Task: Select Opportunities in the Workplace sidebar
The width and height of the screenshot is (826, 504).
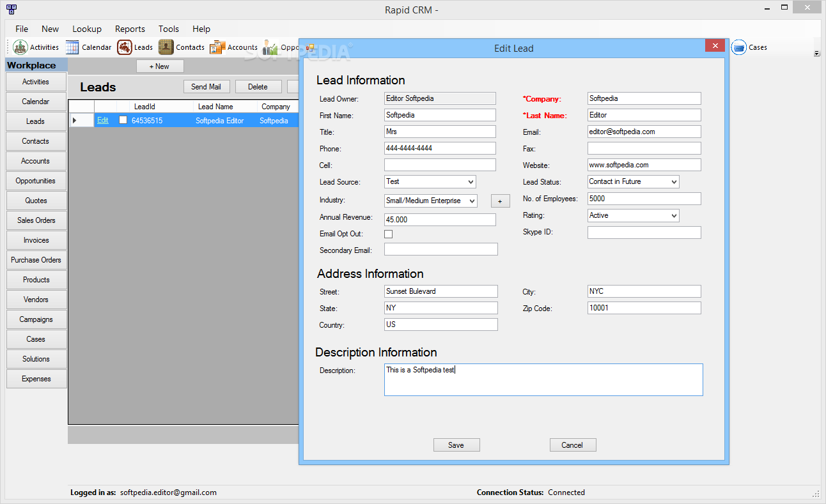Action: [x=36, y=181]
